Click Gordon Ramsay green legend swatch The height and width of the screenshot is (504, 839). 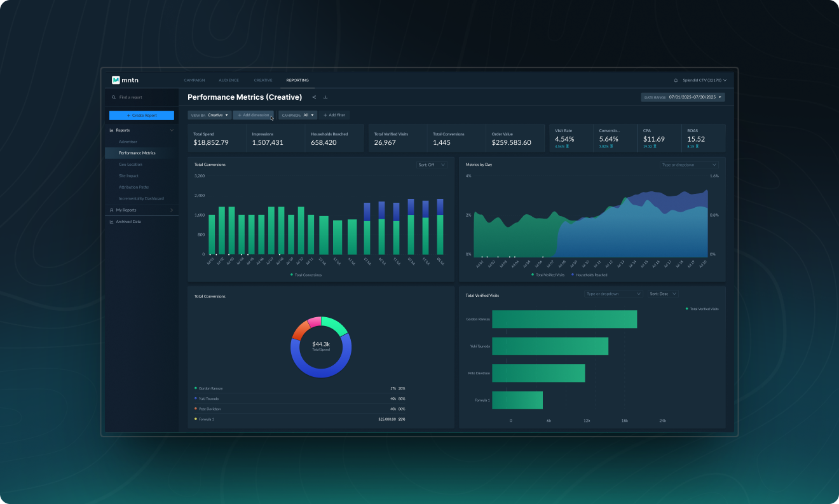(x=196, y=388)
